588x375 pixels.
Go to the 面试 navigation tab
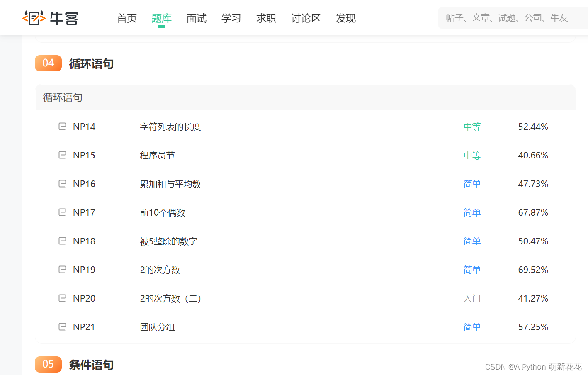pos(197,18)
